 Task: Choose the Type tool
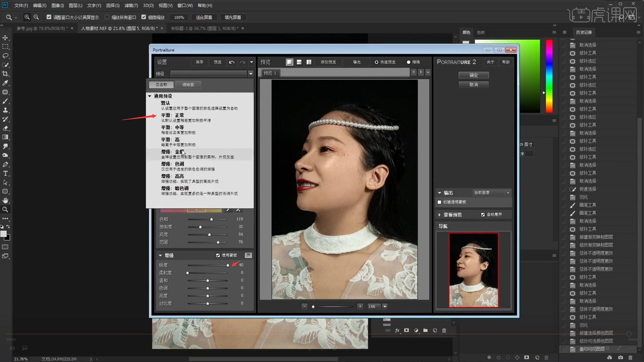(x=5, y=173)
